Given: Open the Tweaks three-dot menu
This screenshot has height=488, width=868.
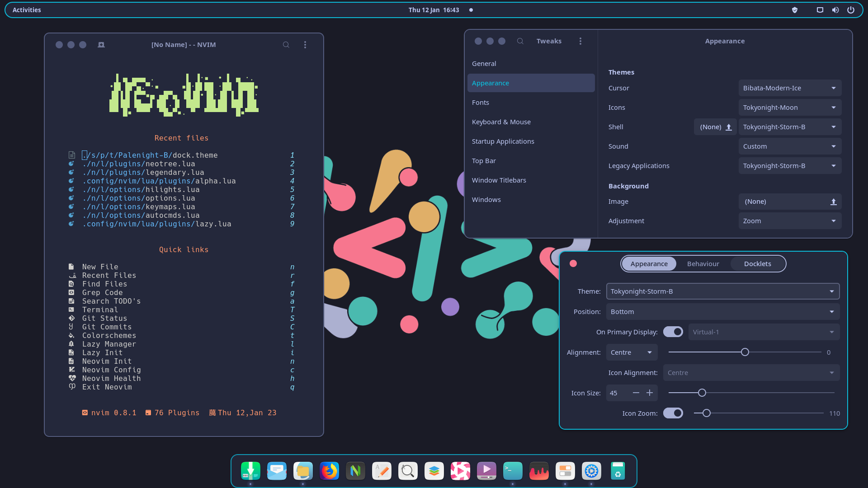Looking at the screenshot, I should click(580, 41).
